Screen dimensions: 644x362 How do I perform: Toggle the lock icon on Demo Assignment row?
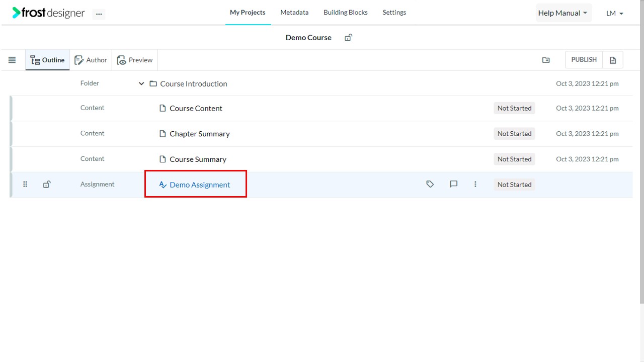point(47,185)
